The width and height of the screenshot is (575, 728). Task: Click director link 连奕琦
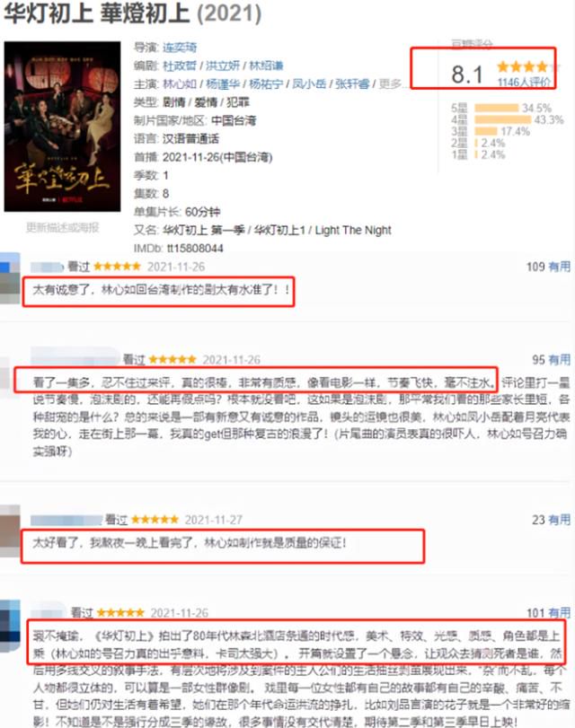(x=180, y=48)
